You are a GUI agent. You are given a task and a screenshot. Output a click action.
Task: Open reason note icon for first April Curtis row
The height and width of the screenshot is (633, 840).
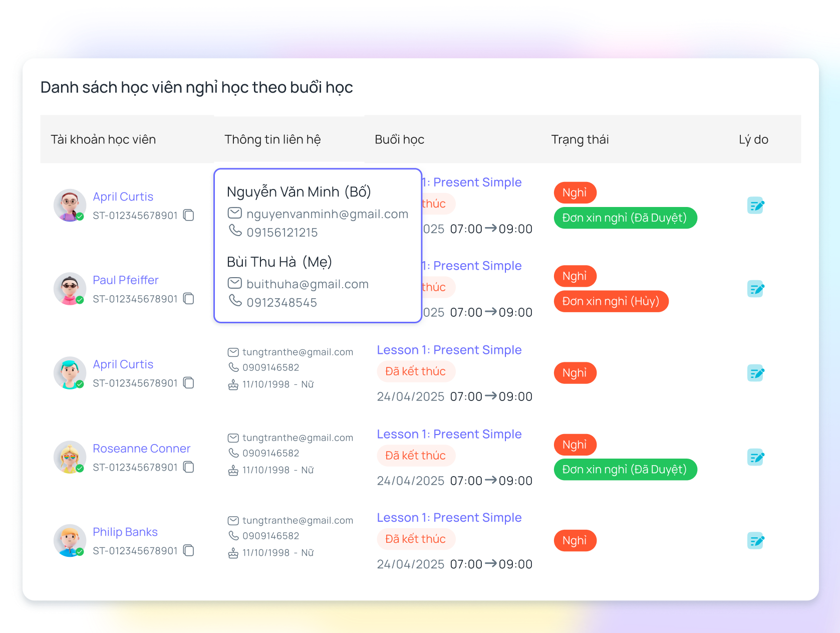[755, 205]
